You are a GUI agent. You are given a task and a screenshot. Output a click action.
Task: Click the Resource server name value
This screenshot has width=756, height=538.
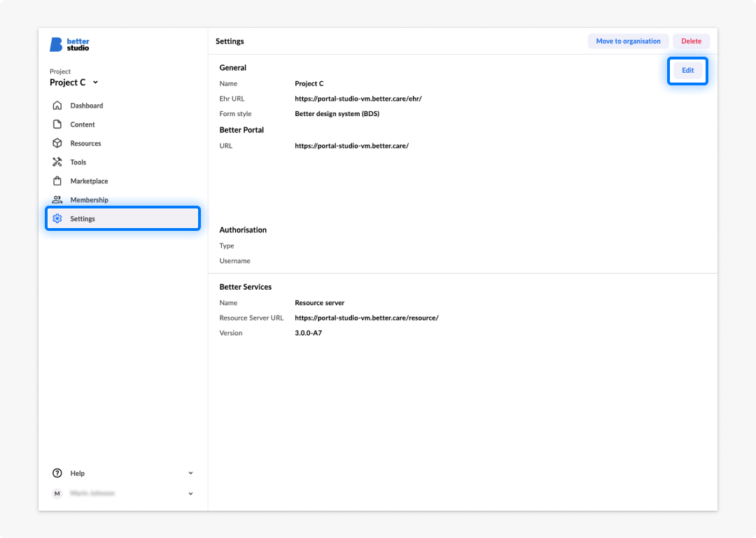319,303
